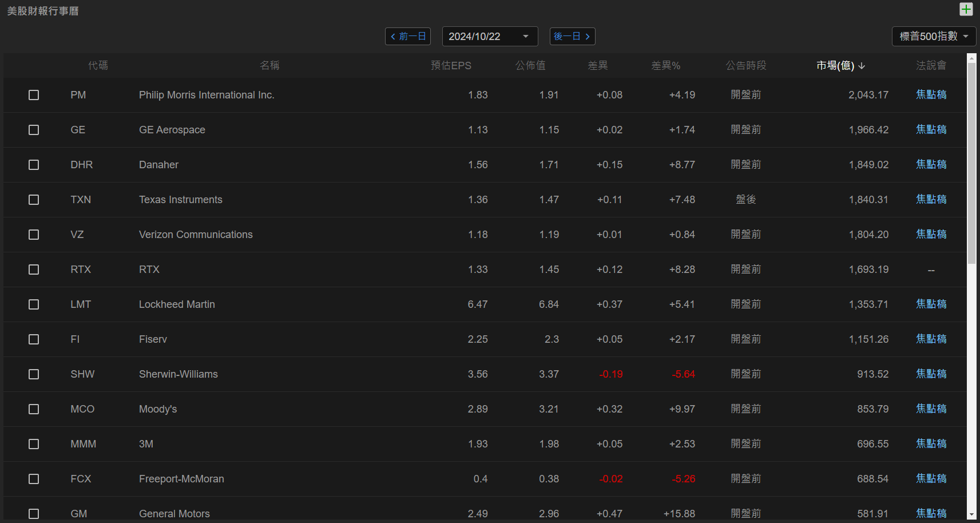Check the TXN row checkbox
This screenshot has height=523, width=980.
[34, 200]
